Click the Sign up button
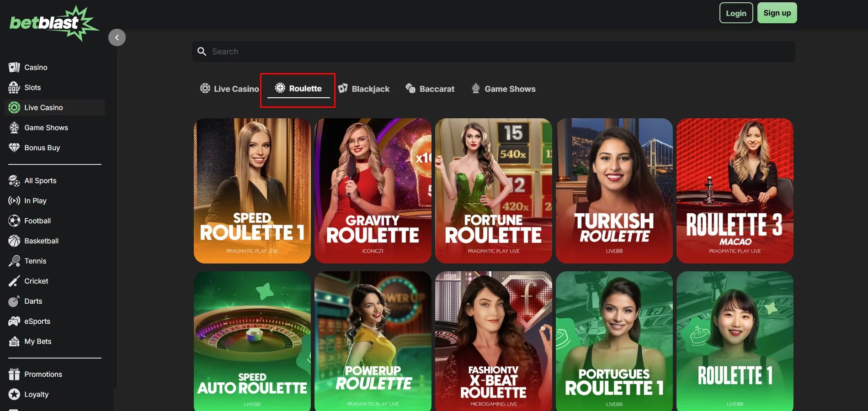 click(777, 13)
